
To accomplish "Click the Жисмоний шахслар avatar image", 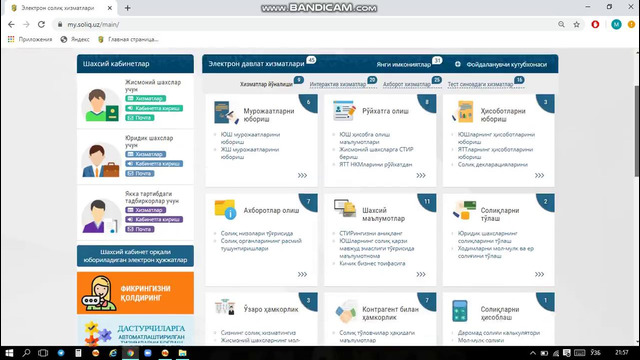I will tap(100, 105).
